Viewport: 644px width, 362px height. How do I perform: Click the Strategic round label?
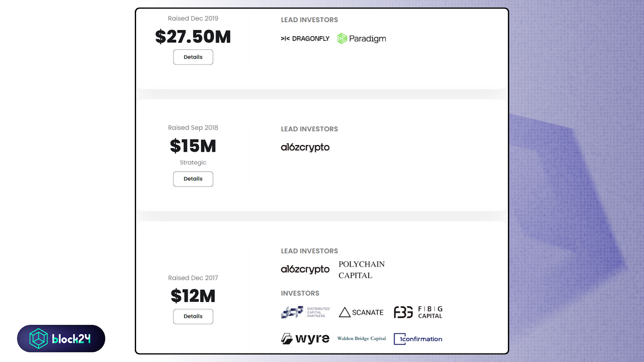coord(193,162)
